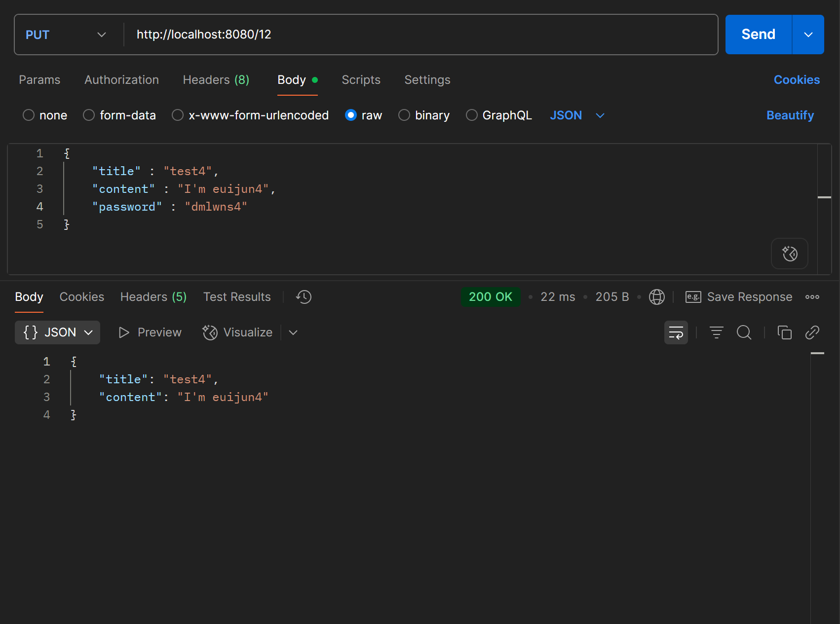Click the 205 B response size

(612, 297)
